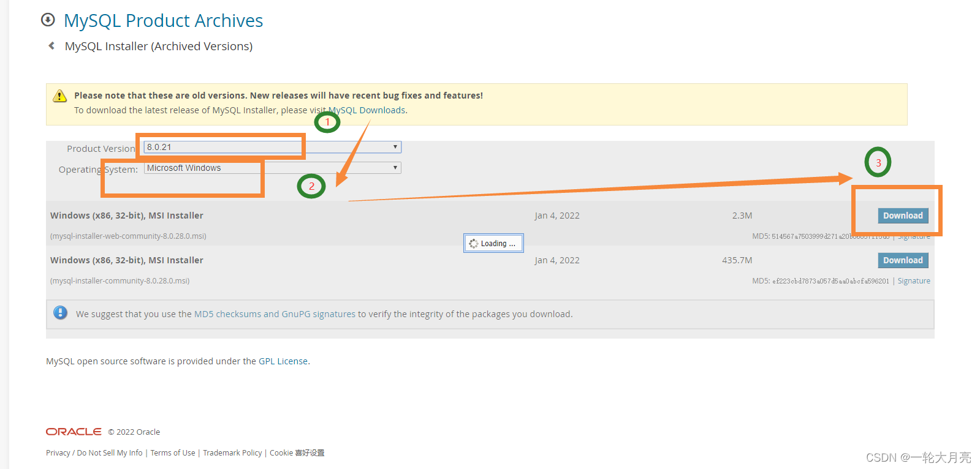Click the mysql-installer-web-community-8.0.28.0.msi file name
Viewport: 980px width, 469px height.
(128, 236)
